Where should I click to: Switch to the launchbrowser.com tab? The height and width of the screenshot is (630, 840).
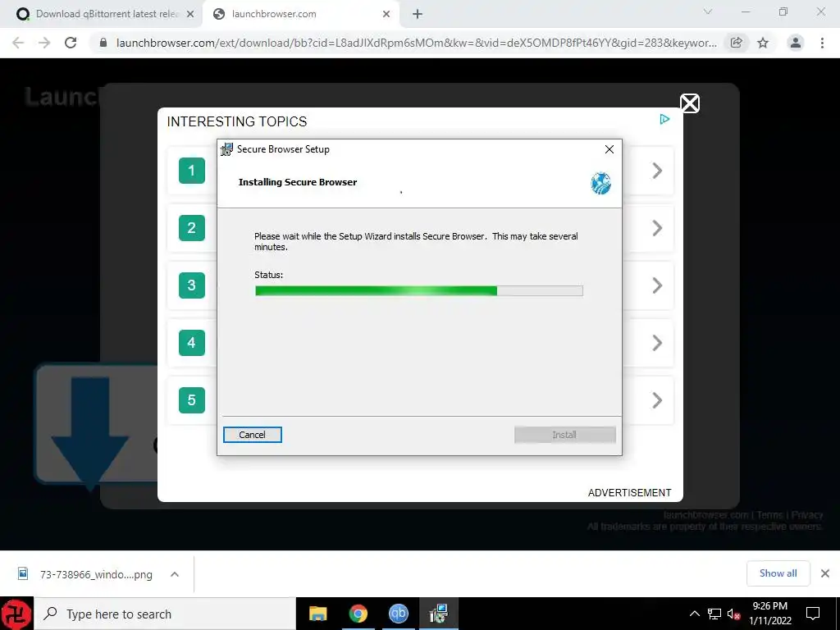coord(302,14)
